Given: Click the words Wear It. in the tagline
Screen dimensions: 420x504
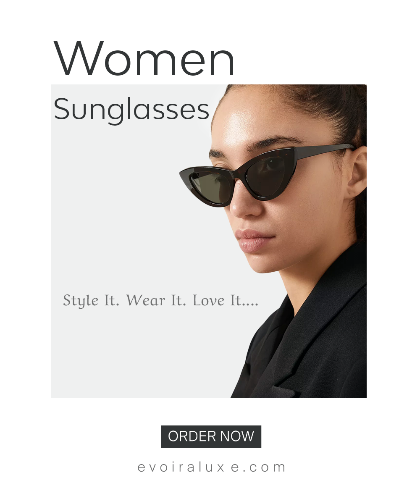Looking at the screenshot, I should click(x=156, y=301).
